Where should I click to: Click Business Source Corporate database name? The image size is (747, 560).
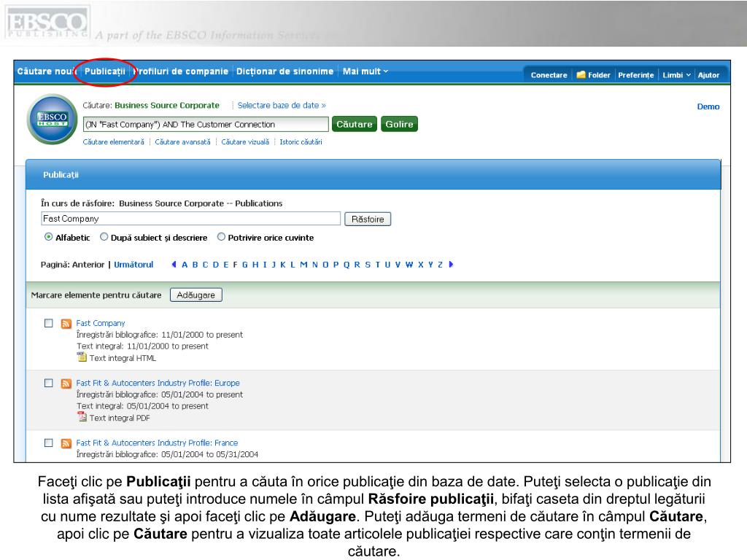point(167,105)
